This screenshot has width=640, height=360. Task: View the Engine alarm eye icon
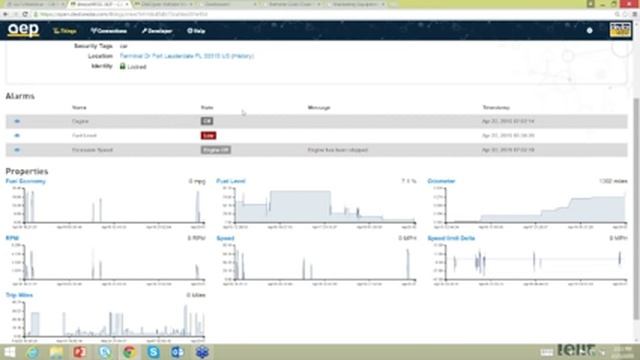tap(17, 121)
